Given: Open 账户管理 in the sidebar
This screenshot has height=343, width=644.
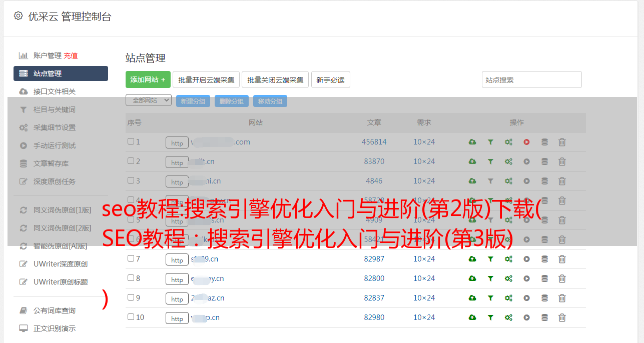Looking at the screenshot, I should (48, 55).
